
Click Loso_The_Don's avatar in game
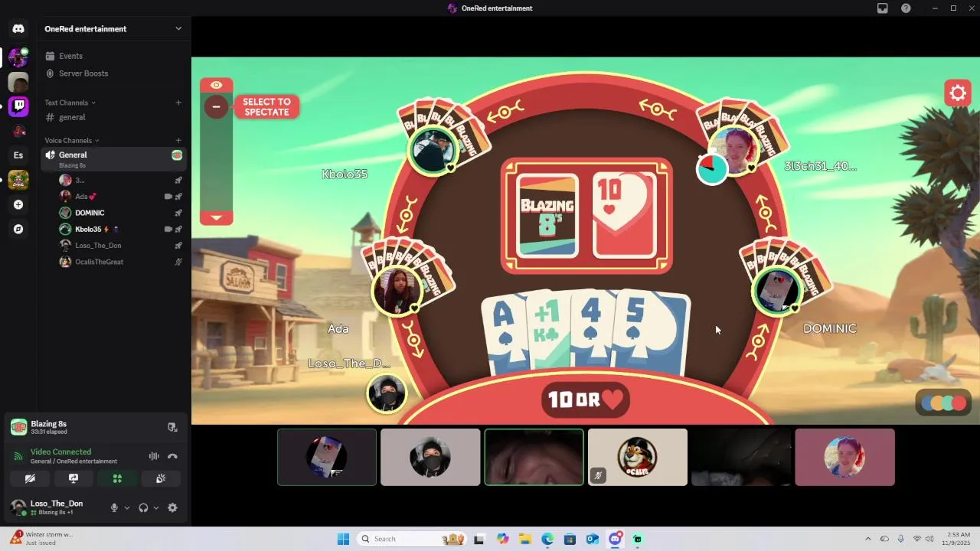click(387, 393)
